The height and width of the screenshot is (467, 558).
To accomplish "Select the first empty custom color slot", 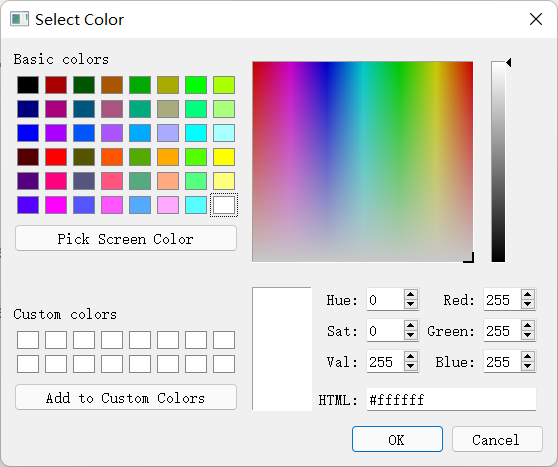I will (x=28, y=340).
